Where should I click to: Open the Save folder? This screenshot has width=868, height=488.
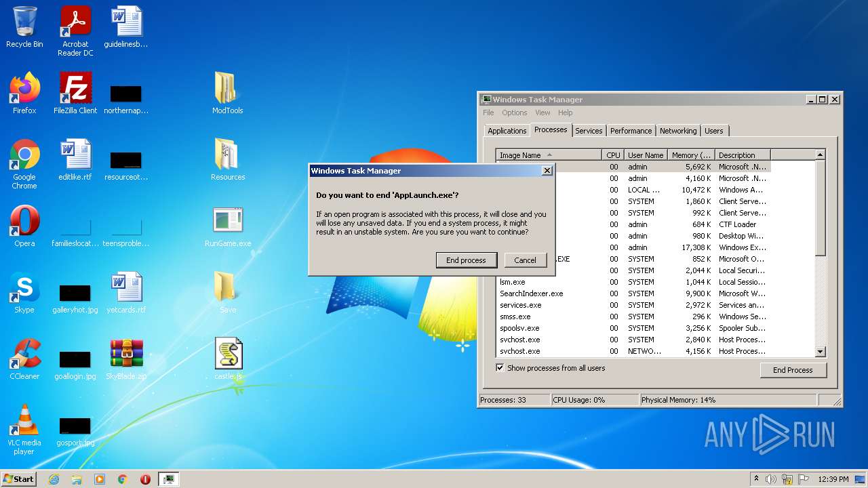[x=228, y=293]
